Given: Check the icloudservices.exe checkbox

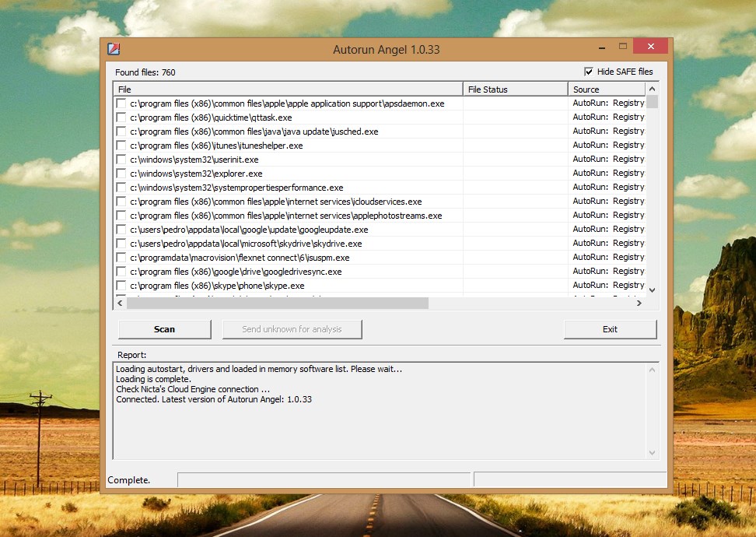Looking at the screenshot, I should click(x=121, y=202).
